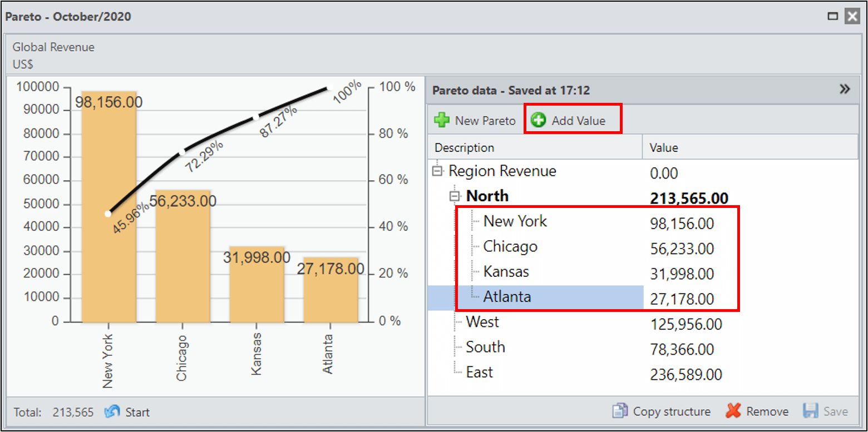Remove selected item with red X
Screen dimensions: 868x432
[734, 411]
